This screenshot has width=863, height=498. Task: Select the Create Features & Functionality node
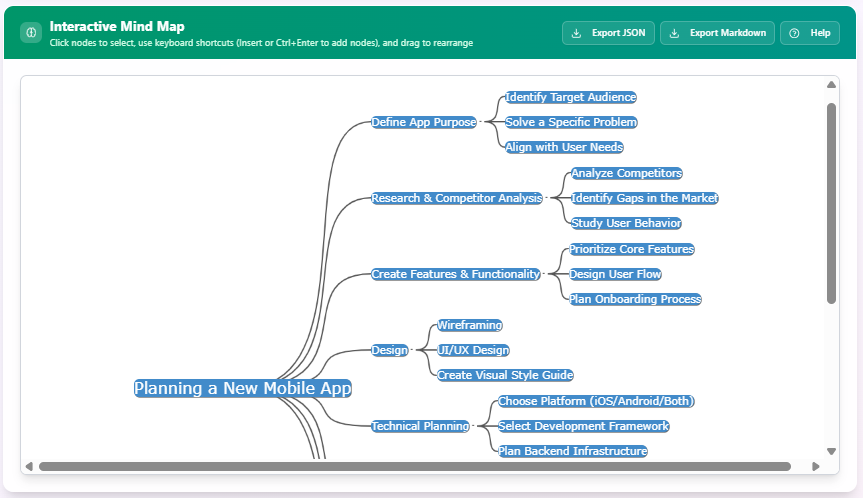coord(456,274)
